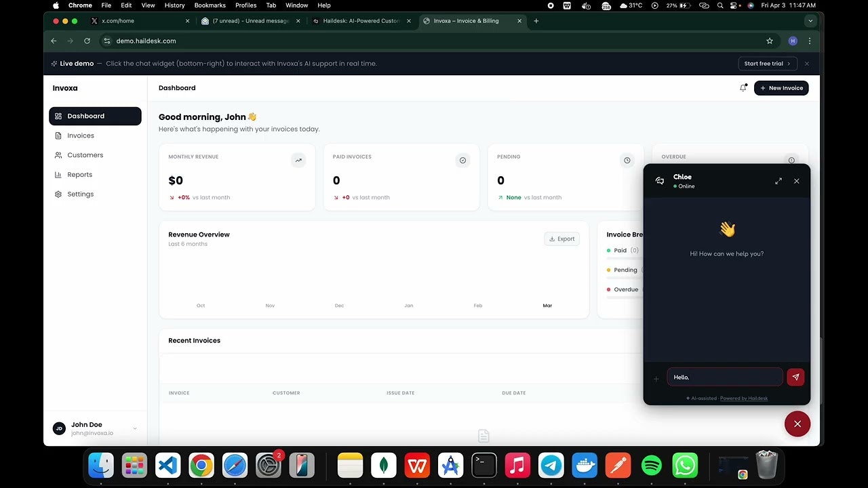Click the site info icon in address bar
The image size is (868, 488).
[106, 41]
